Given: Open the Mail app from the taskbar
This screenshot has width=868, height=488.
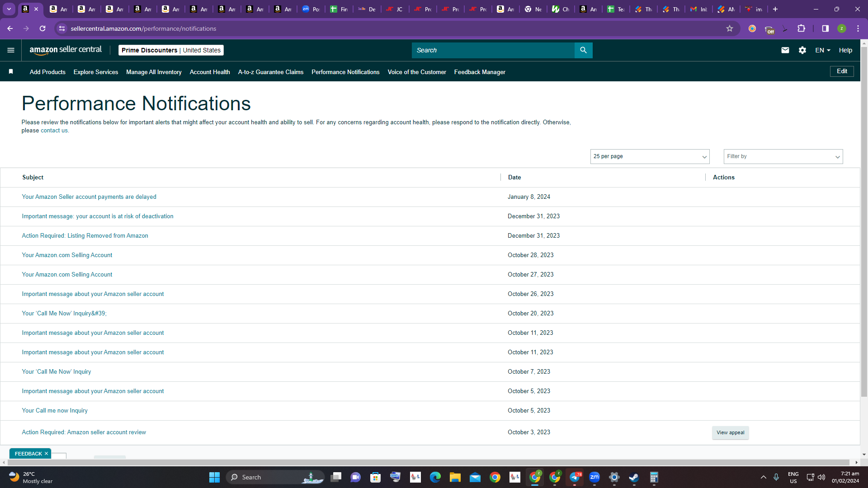Looking at the screenshot, I should (x=475, y=477).
